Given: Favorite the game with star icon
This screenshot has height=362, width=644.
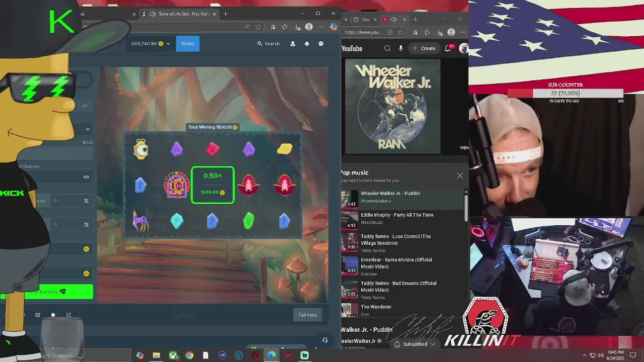Looking at the screenshot, I should click(x=53, y=315).
